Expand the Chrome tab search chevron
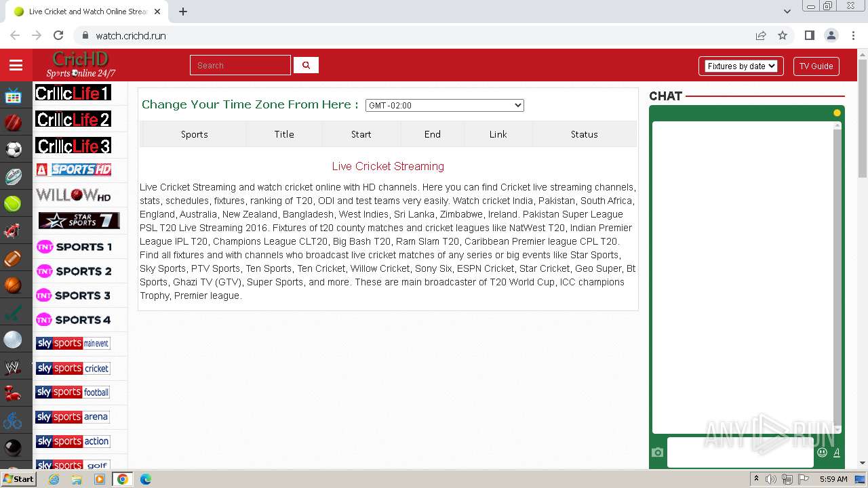 coord(787,12)
